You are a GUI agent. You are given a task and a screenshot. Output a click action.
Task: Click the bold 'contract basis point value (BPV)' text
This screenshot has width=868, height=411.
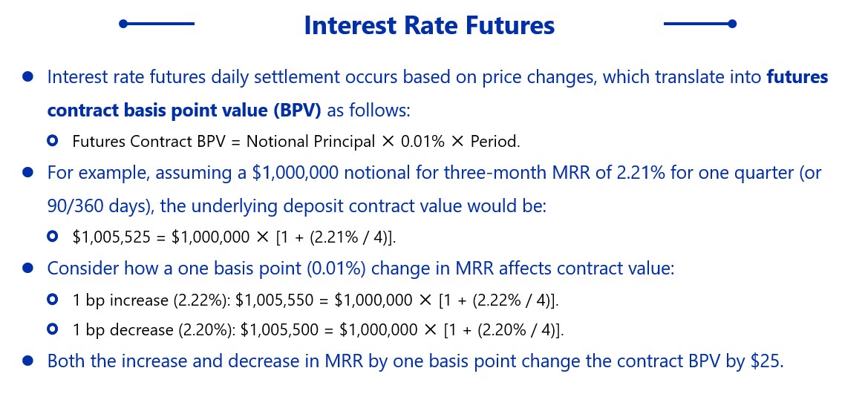click(x=184, y=111)
